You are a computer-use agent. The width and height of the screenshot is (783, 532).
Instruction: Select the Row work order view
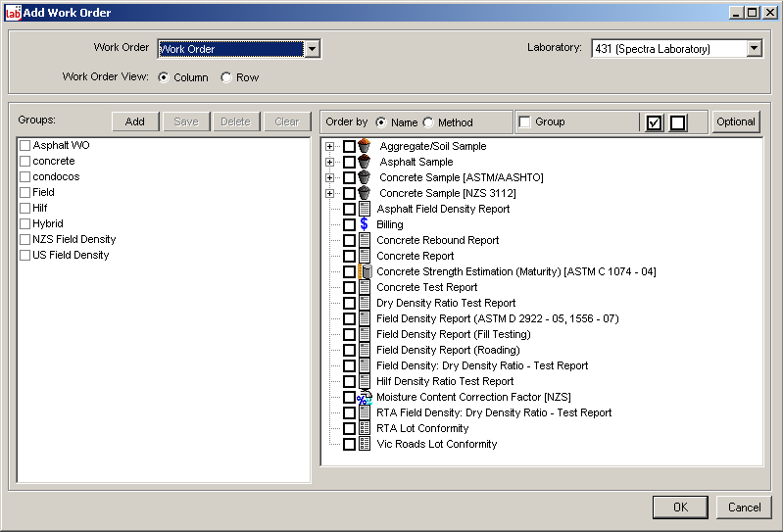(226, 77)
